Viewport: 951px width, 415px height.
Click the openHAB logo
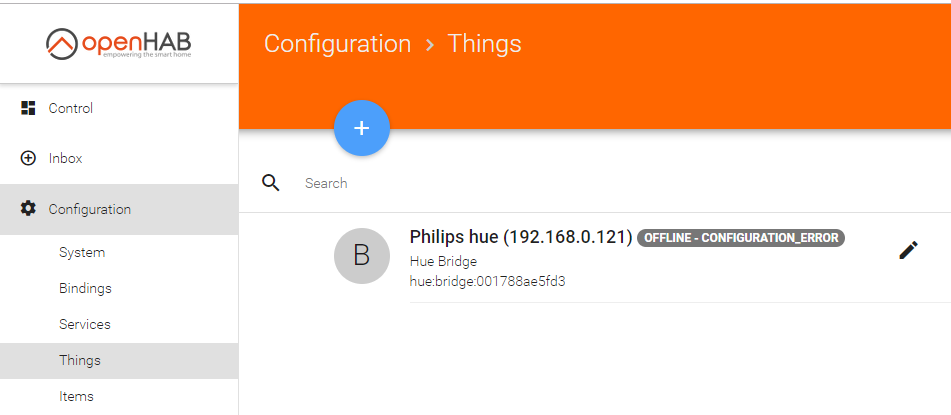click(x=119, y=44)
